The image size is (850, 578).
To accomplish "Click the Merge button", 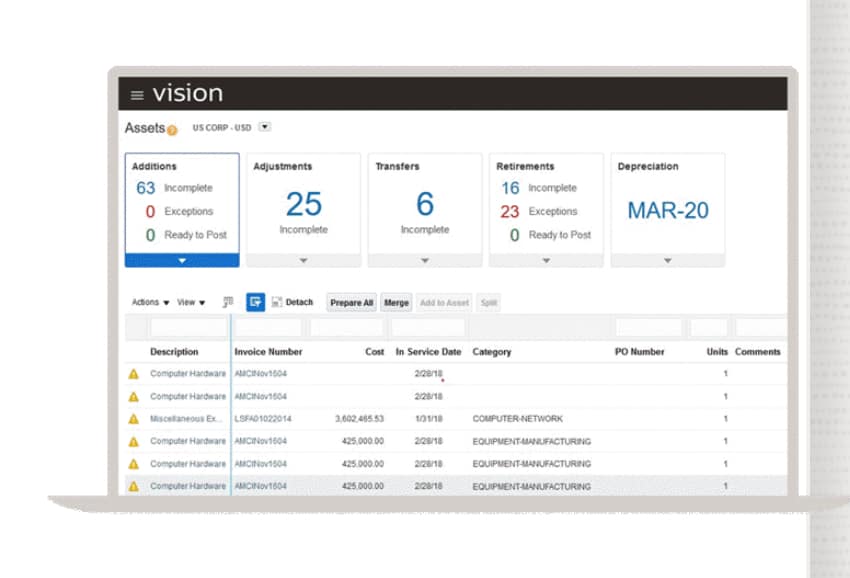I will click(x=396, y=303).
